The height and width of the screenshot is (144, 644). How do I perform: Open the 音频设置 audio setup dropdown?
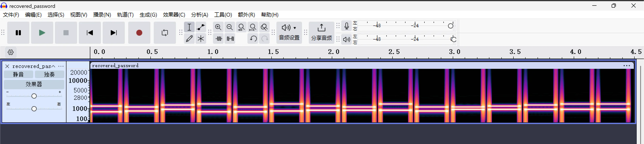(x=289, y=32)
